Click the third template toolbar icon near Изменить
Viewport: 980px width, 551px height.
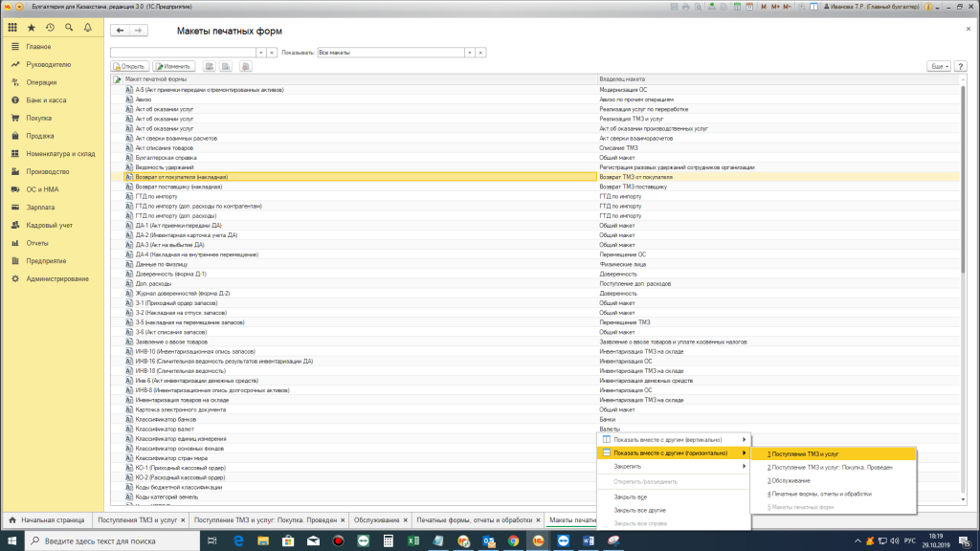pyautogui.click(x=246, y=66)
